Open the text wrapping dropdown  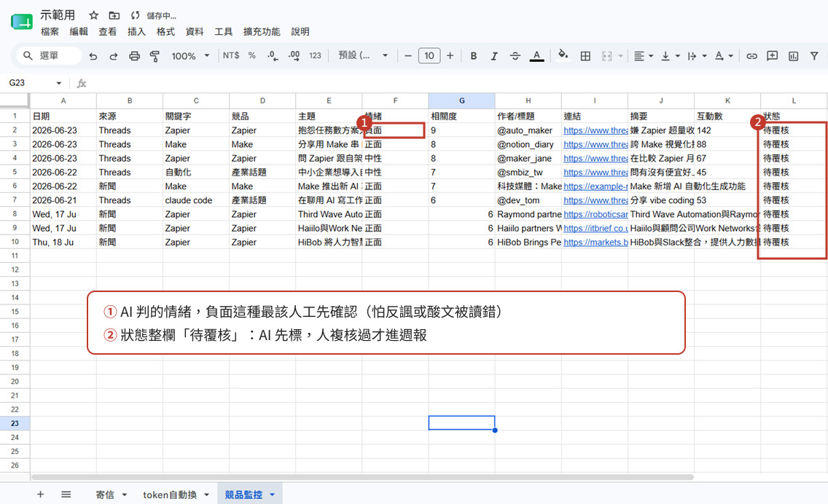click(x=697, y=56)
